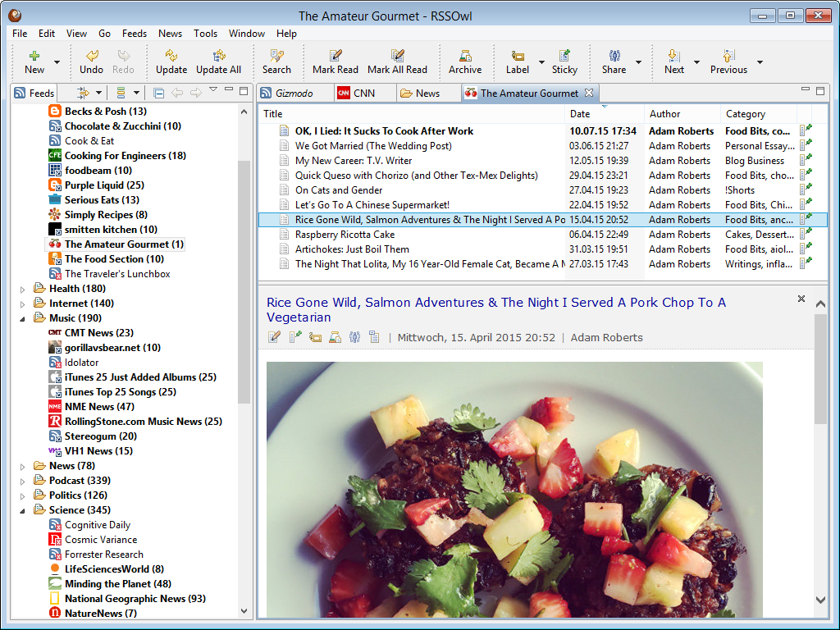Toggle the sticky pin icon in the article header
Screen dimensions: 840x630
point(295,337)
